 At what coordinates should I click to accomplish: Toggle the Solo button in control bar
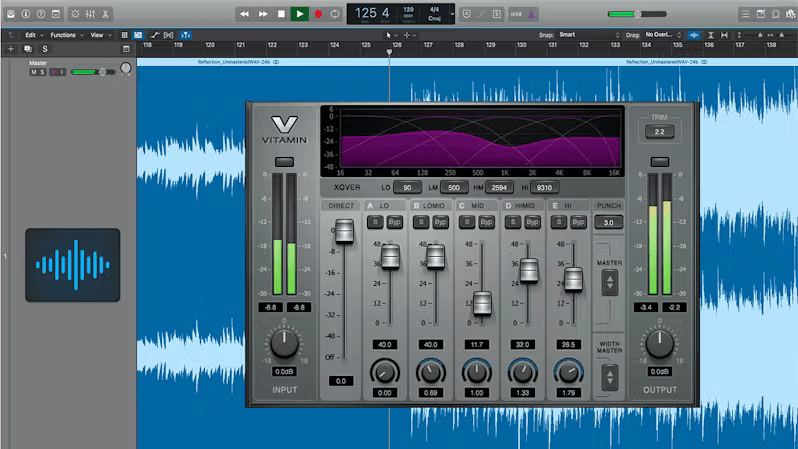point(497,14)
